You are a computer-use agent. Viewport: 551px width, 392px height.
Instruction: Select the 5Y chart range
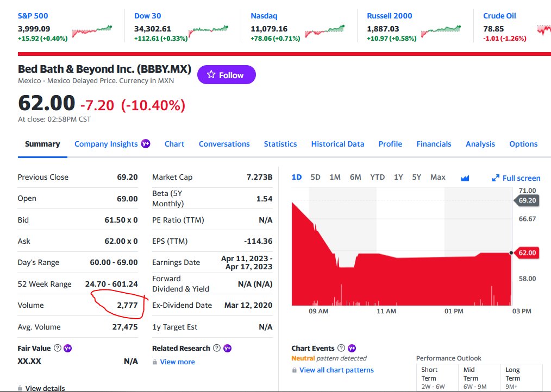(x=416, y=177)
